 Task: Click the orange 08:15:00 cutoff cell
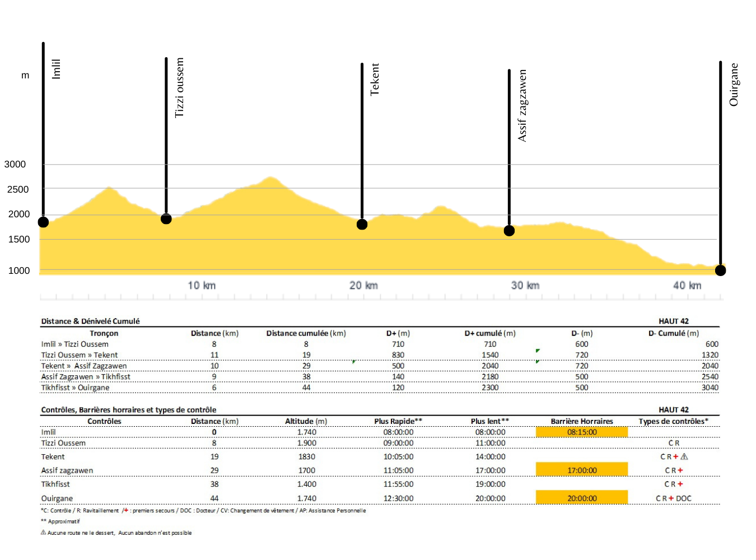pos(582,432)
